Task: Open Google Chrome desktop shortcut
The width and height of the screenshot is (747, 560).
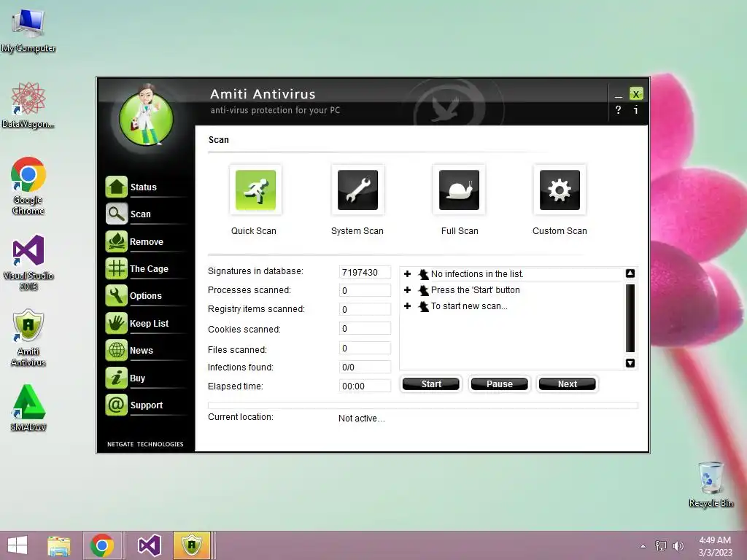Action: (x=28, y=186)
